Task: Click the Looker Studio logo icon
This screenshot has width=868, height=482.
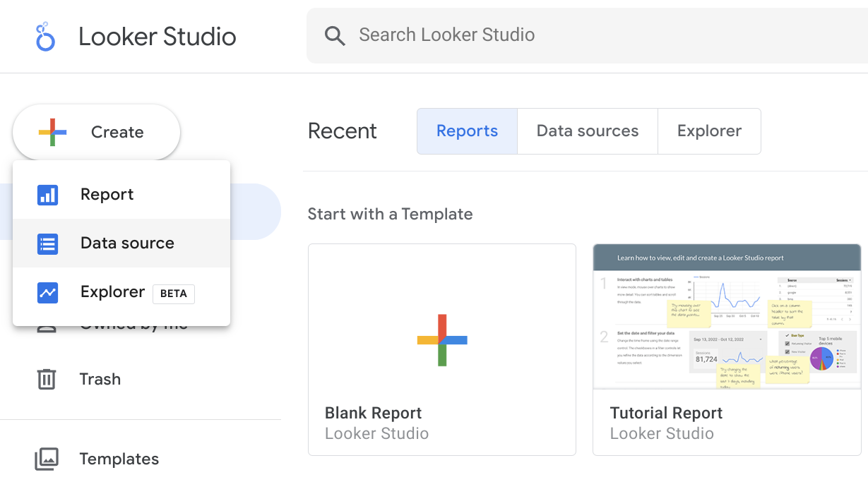Action: 44,36
